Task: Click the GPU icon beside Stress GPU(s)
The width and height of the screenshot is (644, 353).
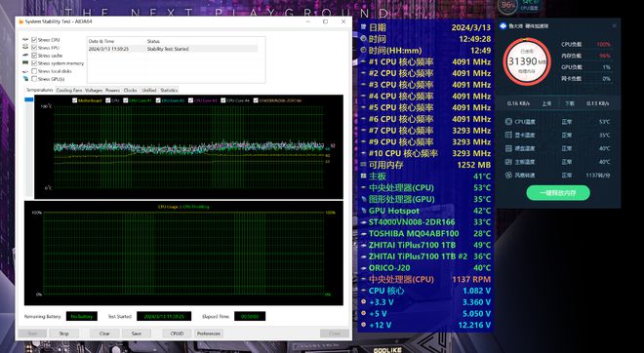Action: [x=25, y=79]
